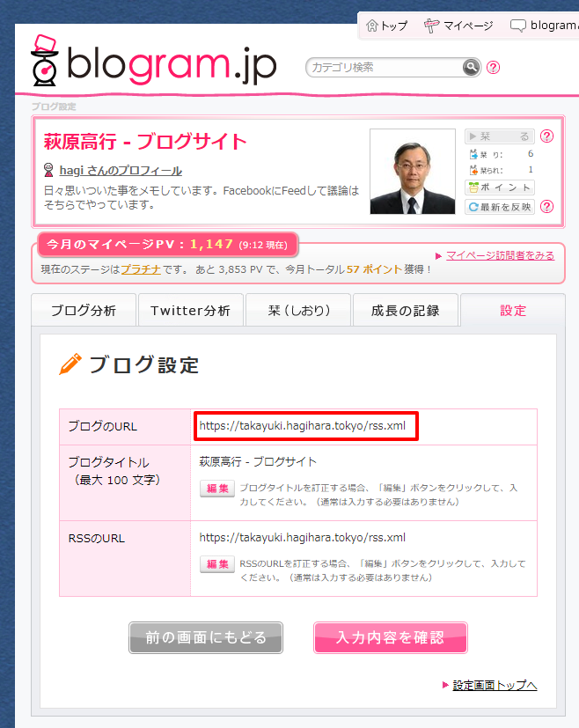Click the help icon beside bookmark button

tap(547, 136)
